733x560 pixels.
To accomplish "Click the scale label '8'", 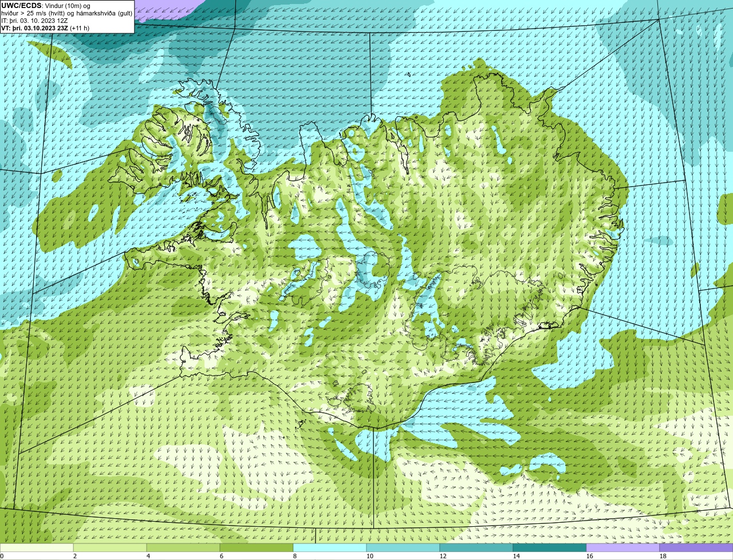I will 294,556.
